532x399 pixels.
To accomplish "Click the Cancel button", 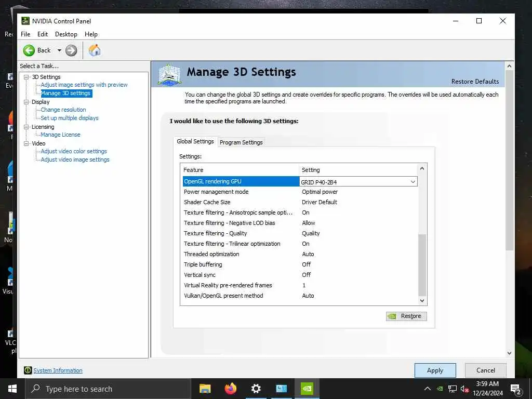I will coord(486,370).
